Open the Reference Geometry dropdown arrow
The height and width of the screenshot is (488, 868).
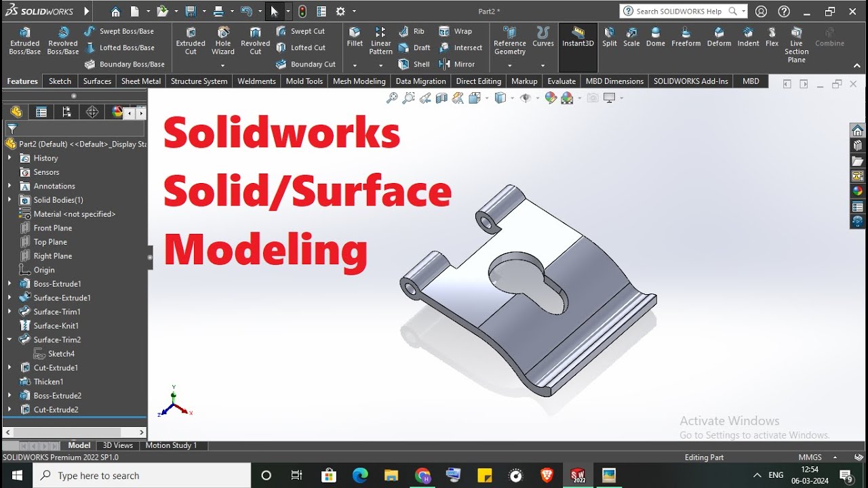tap(510, 66)
